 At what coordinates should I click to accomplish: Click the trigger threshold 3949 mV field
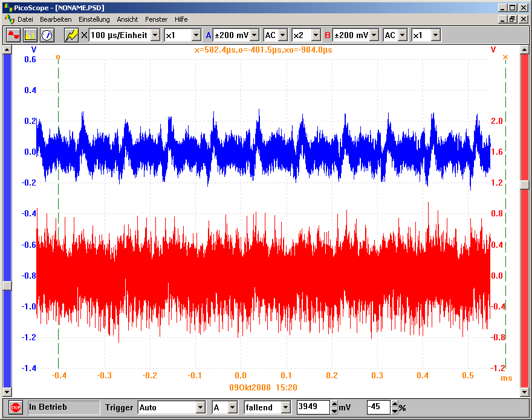click(x=313, y=407)
